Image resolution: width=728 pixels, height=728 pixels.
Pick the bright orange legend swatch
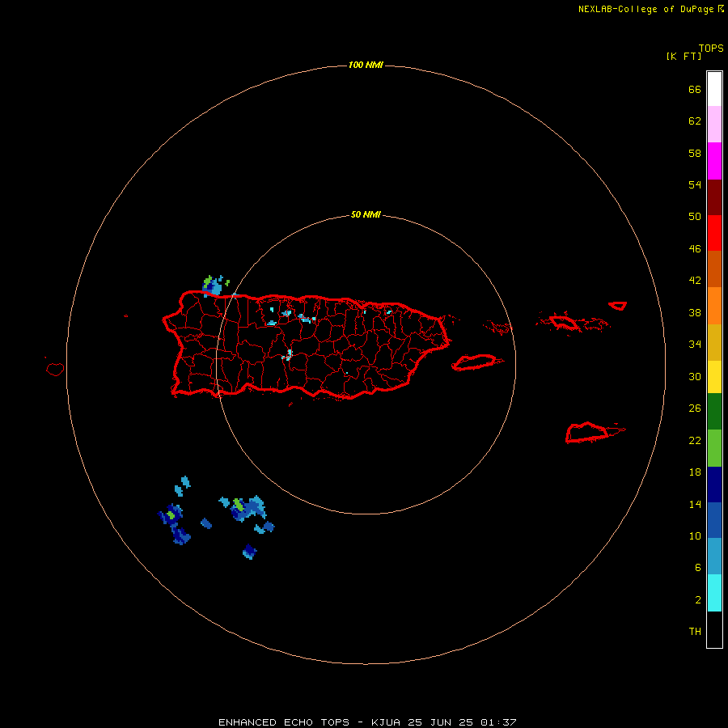click(714, 306)
